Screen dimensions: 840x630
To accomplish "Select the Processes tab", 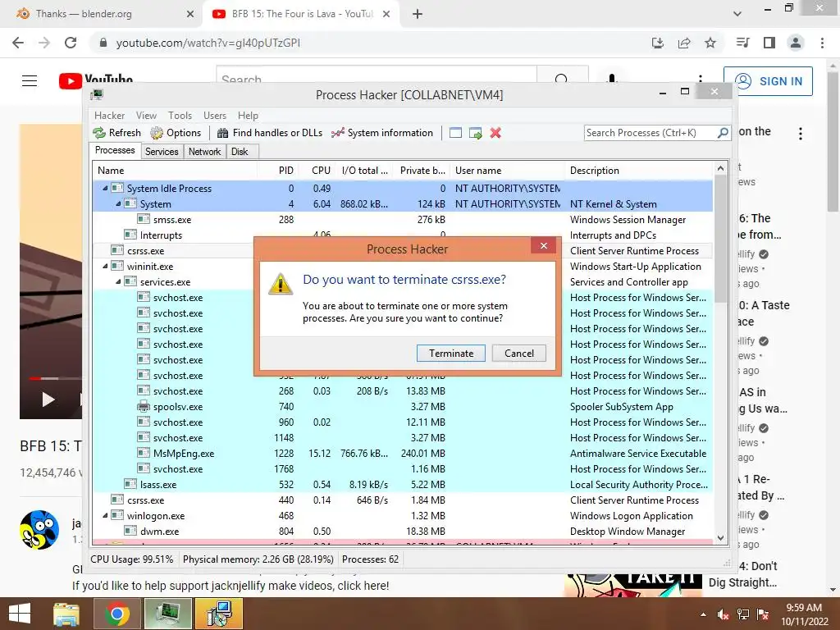I will coord(115,150).
